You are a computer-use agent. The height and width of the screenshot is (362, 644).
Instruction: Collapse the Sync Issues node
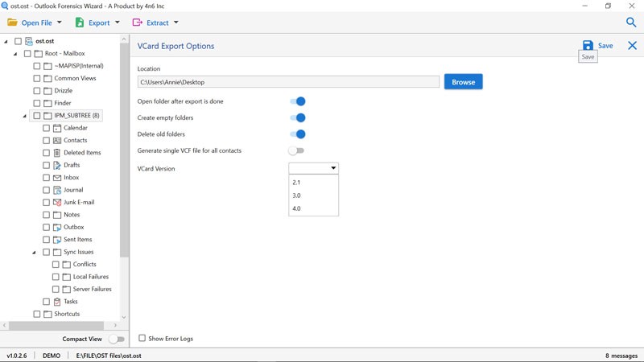pyautogui.click(x=34, y=253)
